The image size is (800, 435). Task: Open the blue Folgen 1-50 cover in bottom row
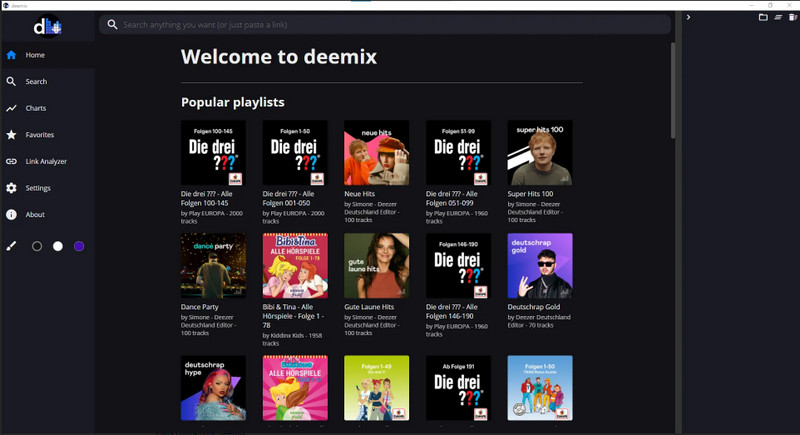(x=540, y=388)
